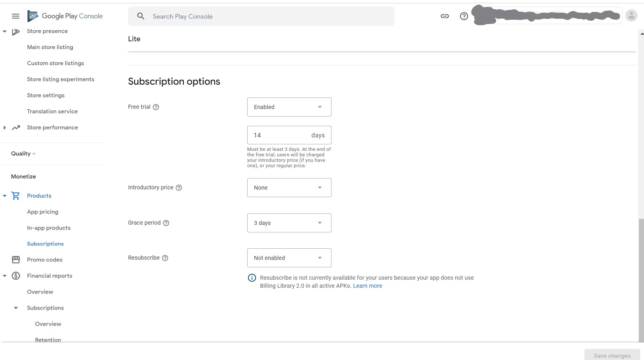Open the navigation hamburger menu

15,16
